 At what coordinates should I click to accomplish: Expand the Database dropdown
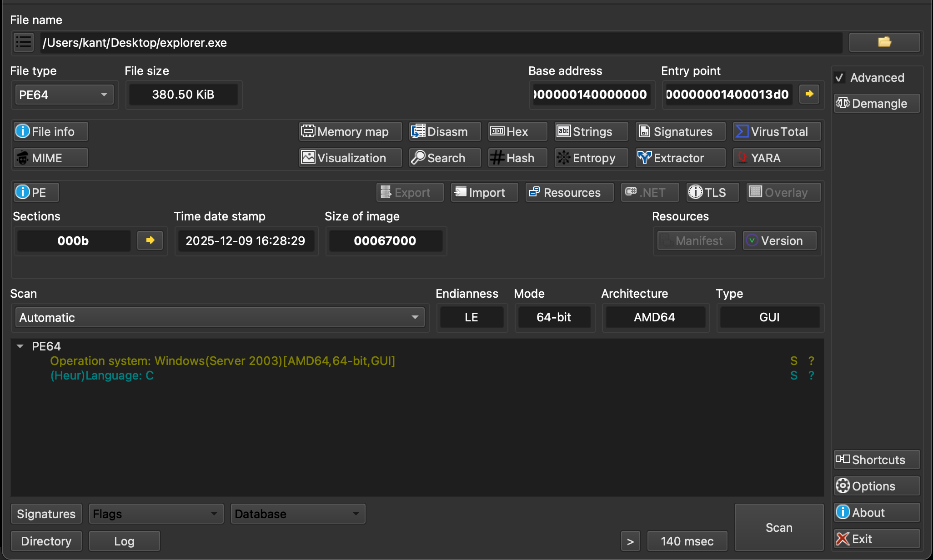[298, 514]
